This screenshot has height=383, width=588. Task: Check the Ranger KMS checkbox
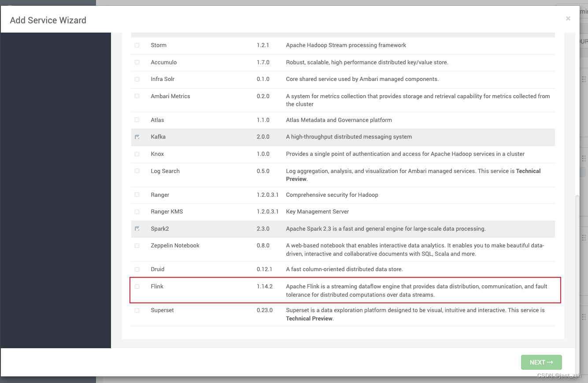(137, 212)
